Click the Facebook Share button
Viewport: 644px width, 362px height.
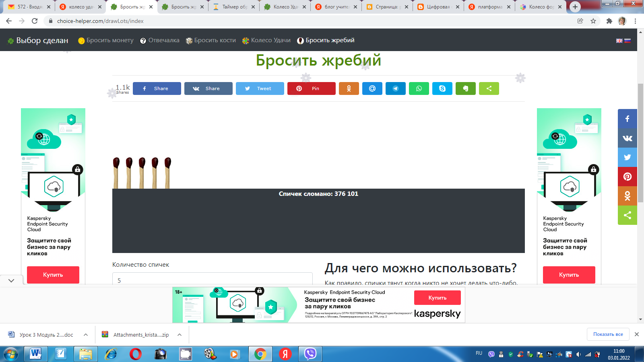point(157,88)
